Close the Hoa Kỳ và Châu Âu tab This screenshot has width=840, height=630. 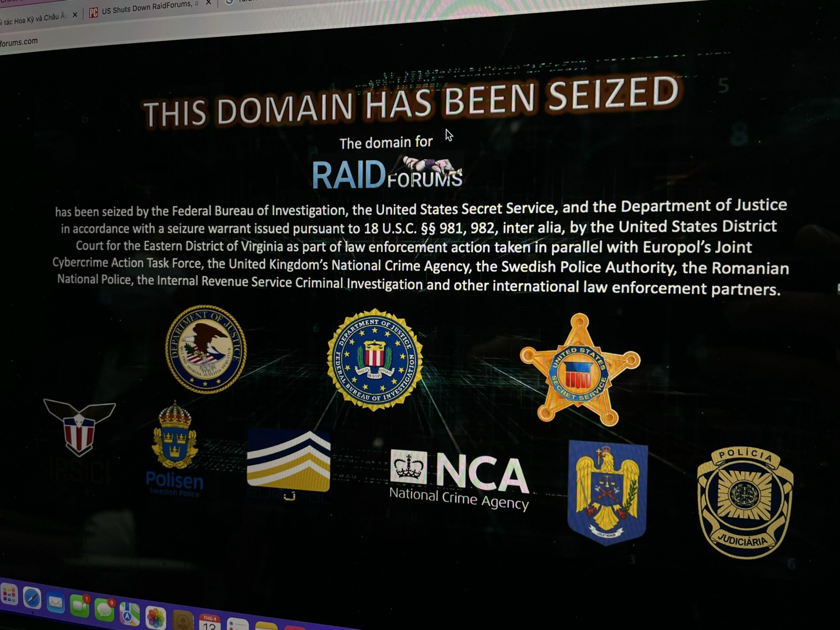(x=75, y=15)
